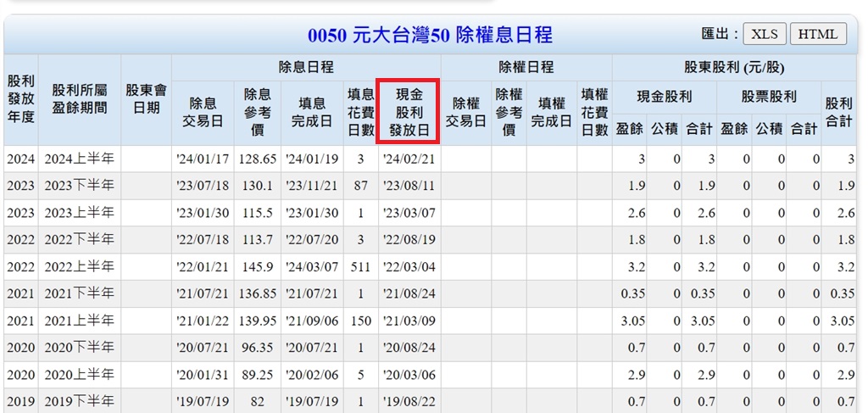868x413 pixels.
Task: Click payout date '21/03/09
Action: (409, 321)
